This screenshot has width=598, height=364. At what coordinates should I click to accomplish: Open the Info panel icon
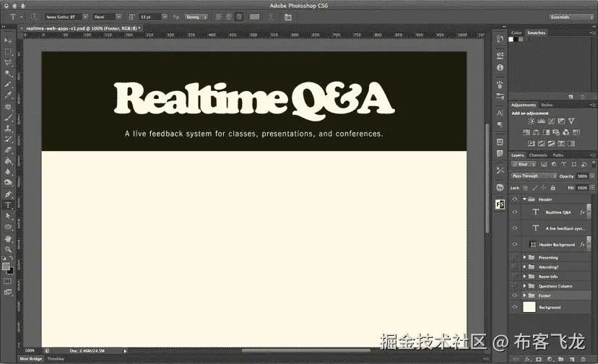500,68
